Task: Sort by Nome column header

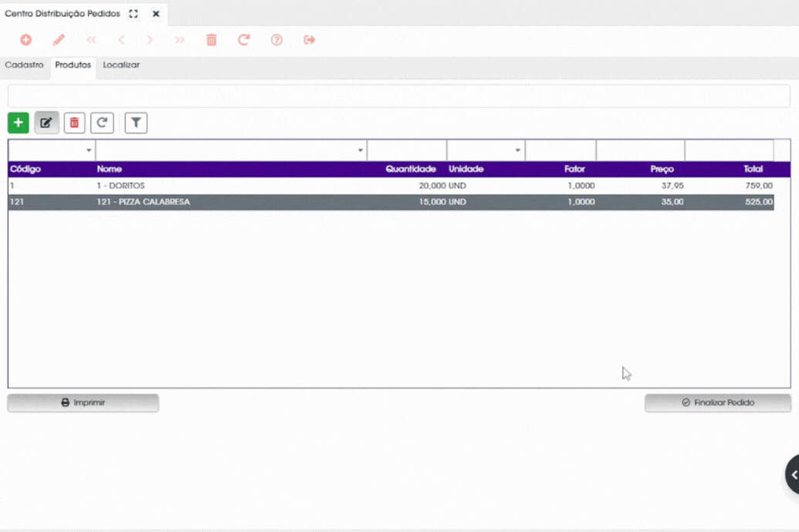Action: [x=110, y=169]
